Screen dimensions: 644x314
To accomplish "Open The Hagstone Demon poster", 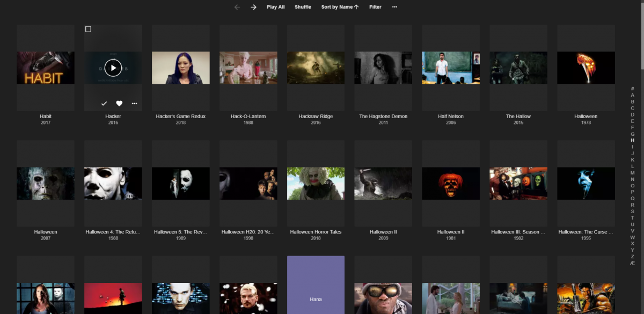I will pyautogui.click(x=383, y=68).
